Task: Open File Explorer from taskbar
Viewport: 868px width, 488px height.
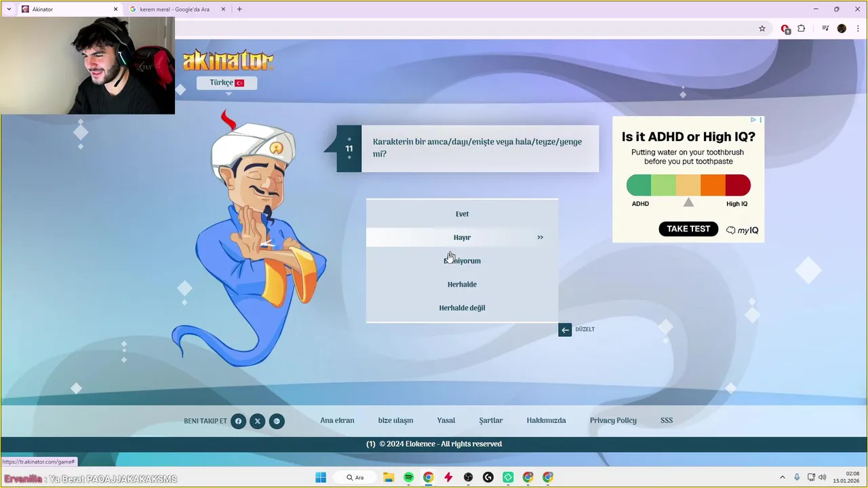Action: 389,477
